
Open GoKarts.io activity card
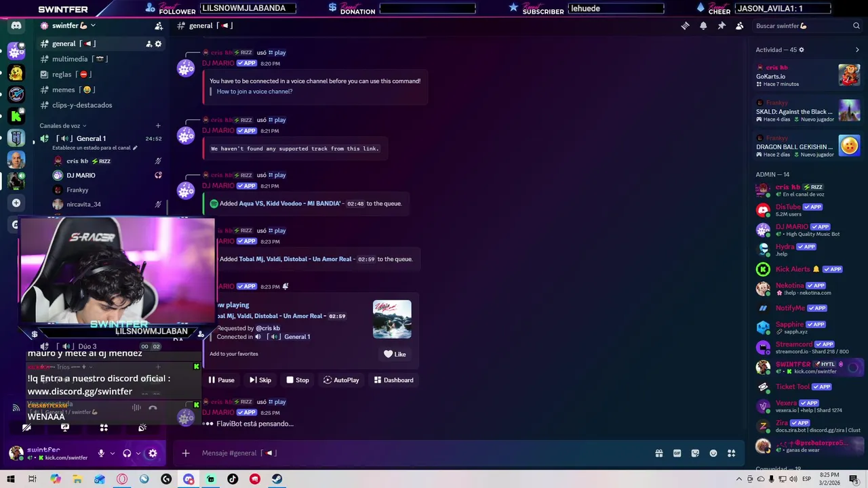(808, 75)
